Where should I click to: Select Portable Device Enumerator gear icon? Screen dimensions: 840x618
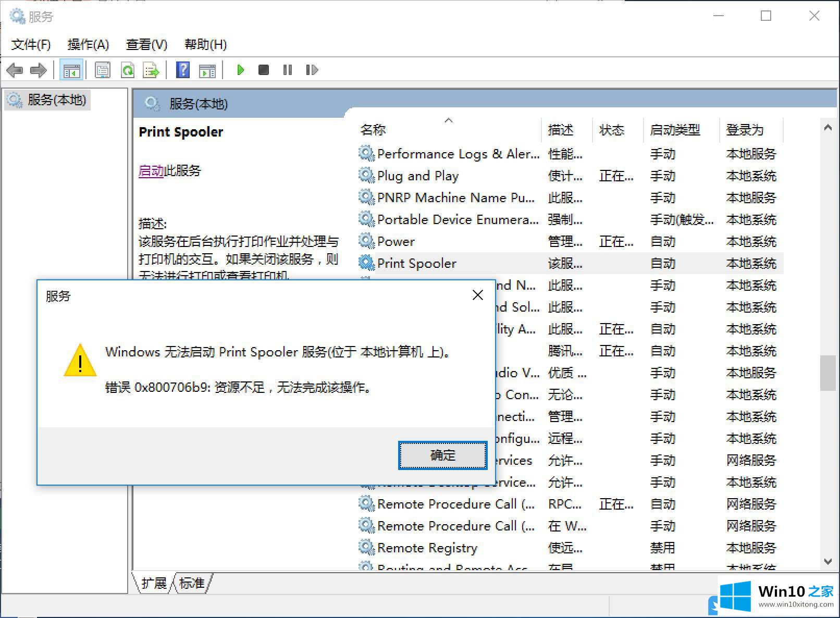click(366, 219)
